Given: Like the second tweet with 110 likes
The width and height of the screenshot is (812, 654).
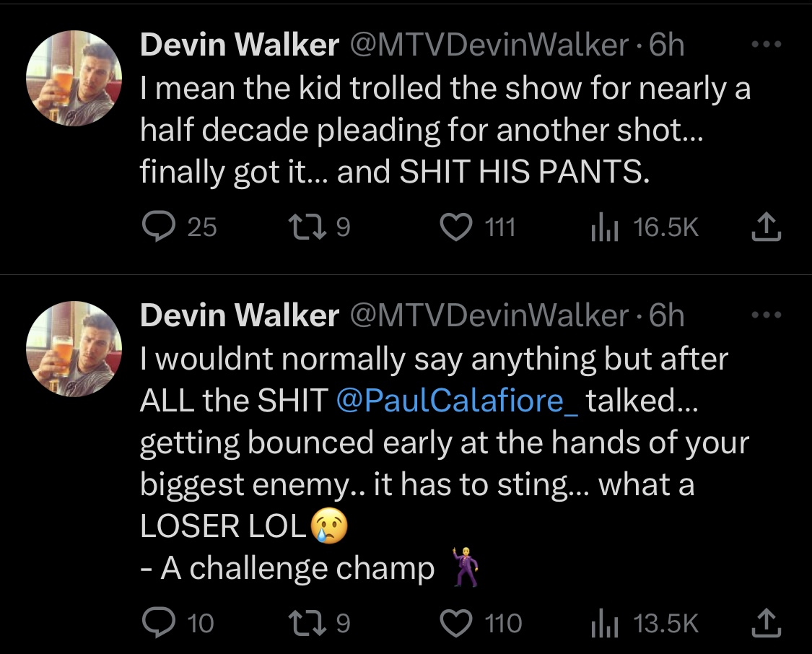Looking at the screenshot, I should pyautogui.click(x=481, y=622).
